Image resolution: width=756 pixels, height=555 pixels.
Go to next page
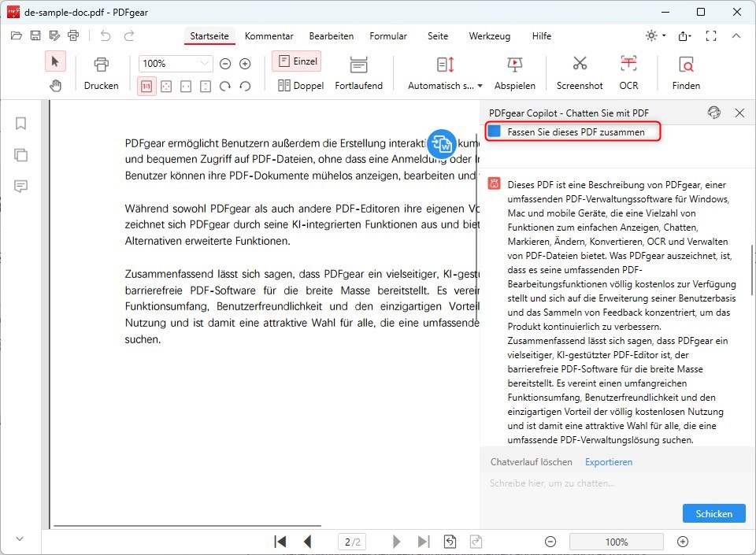click(396, 542)
